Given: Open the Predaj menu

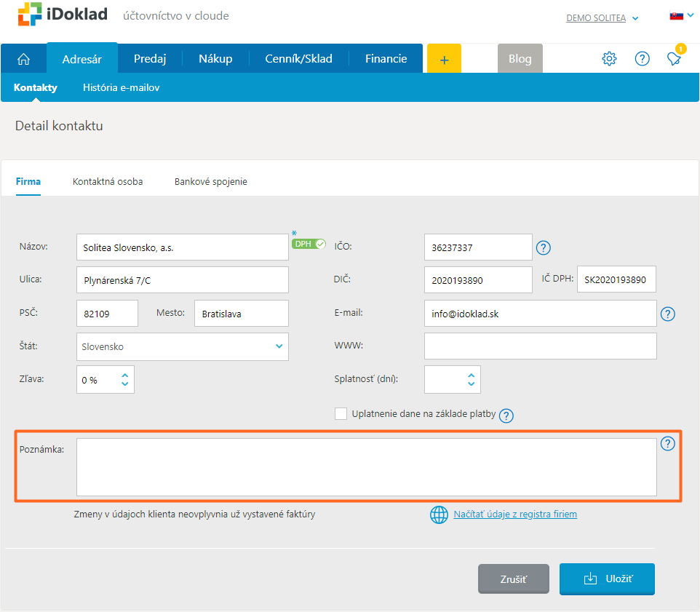Looking at the screenshot, I should (149, 59).
